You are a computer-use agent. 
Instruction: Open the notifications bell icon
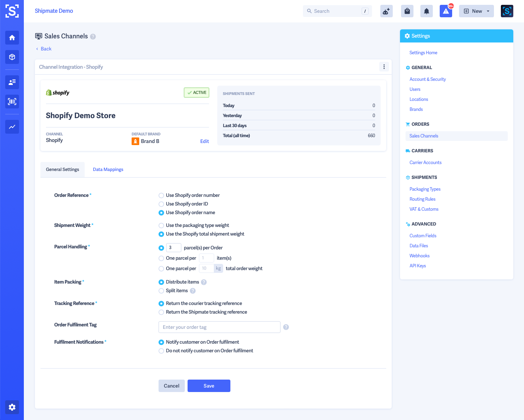pos(426,11)
